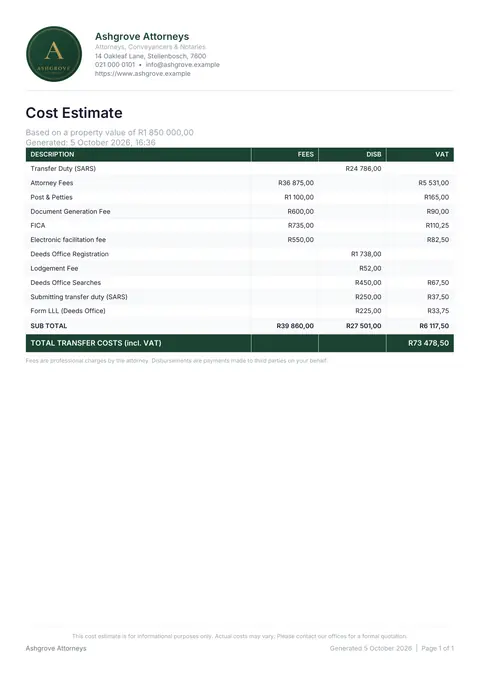The width and height of the screenshot is (480, 678).
Task: Click the Generated: 5 October 2026, 16:36 line
Action: (x=90, y=142)
